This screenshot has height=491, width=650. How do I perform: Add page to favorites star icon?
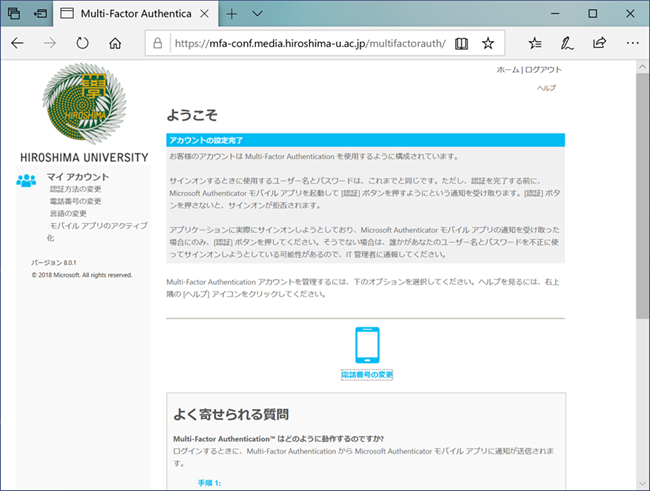[x=488, y=43]
